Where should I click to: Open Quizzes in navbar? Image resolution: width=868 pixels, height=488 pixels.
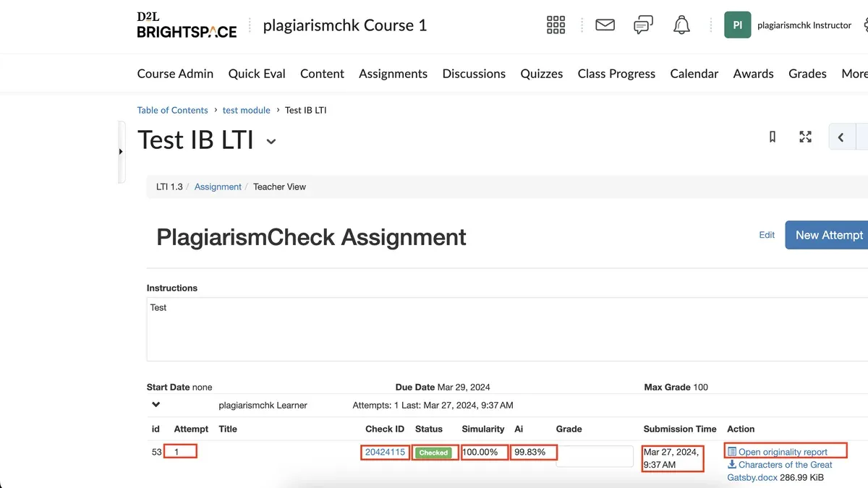point(542,74)
